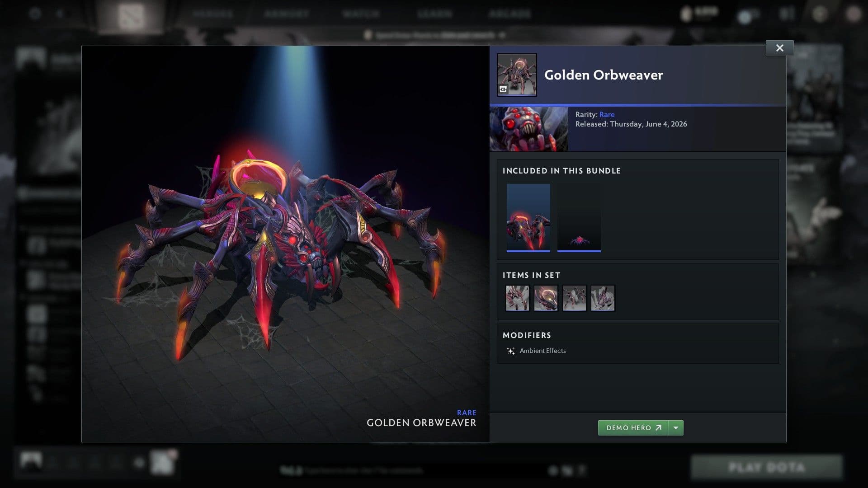
Task: Click the 'GOLDEN ORBWEAVER' caption under preview
Action: [x=421, y=423]
